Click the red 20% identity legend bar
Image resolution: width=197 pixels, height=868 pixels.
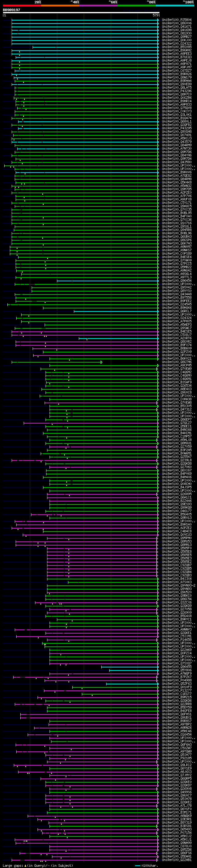click(x=22, y=6)
